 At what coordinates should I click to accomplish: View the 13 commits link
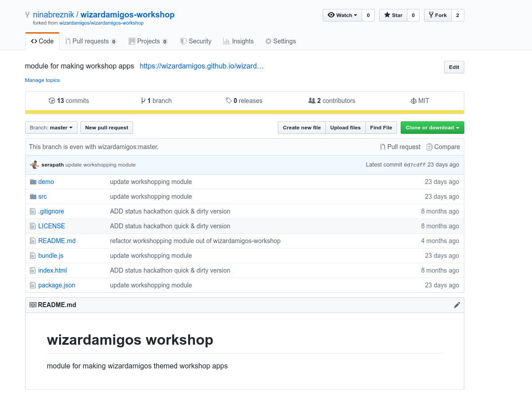[69, 101]
